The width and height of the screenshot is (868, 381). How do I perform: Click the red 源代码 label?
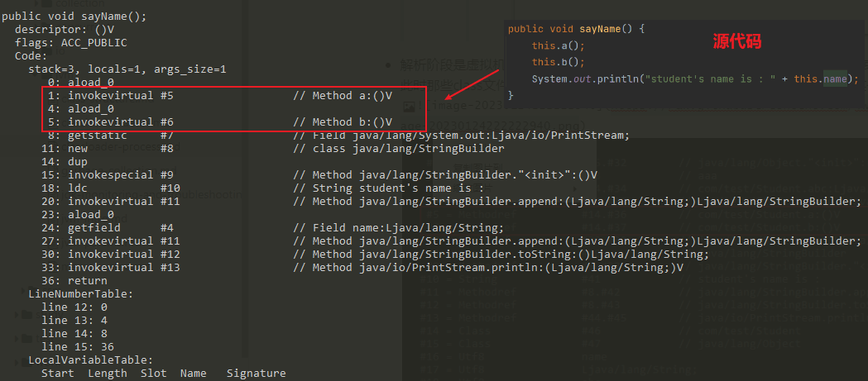(736, 42)
